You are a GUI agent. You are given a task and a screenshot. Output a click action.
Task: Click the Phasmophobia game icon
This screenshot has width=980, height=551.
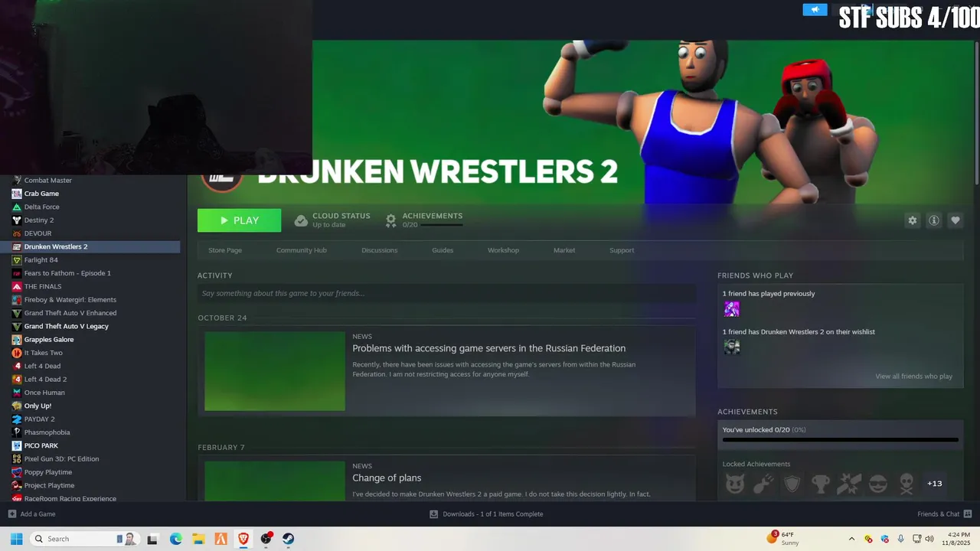pyautogui.click(x=17, y=432)
